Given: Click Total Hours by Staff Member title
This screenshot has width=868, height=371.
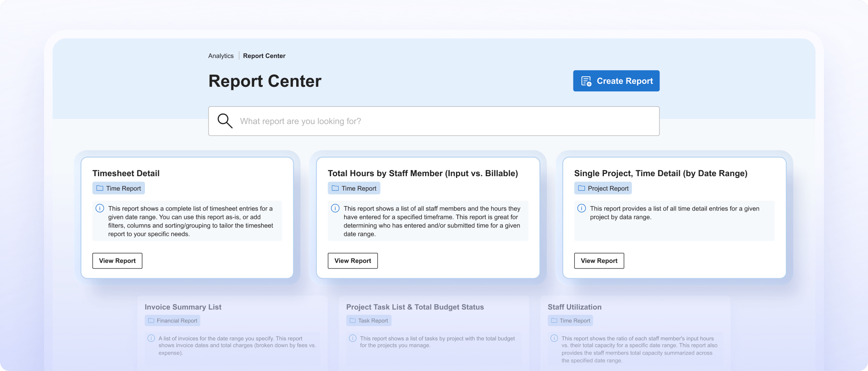Looking at the screenshot, I should coord(423,173).
